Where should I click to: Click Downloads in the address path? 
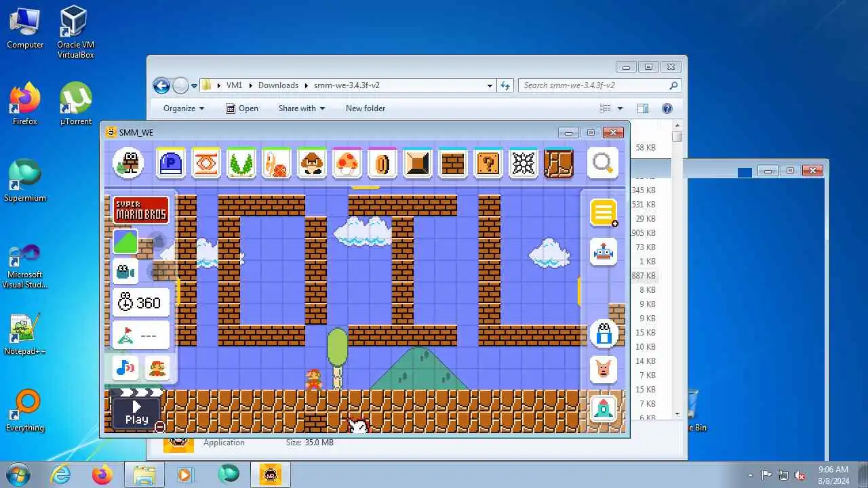(278, 85)
